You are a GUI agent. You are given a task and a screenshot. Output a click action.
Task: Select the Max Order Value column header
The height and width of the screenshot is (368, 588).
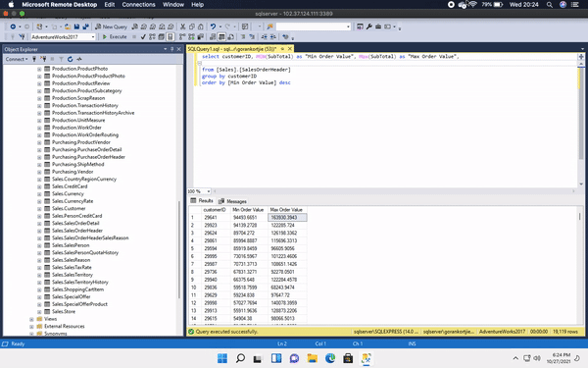(286, 210)
